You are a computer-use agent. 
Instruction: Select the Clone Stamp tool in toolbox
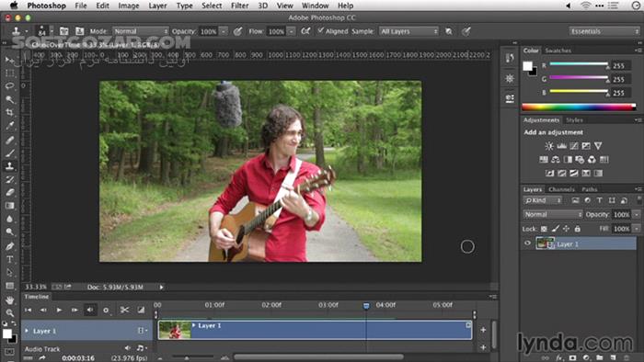coord(9,166)
